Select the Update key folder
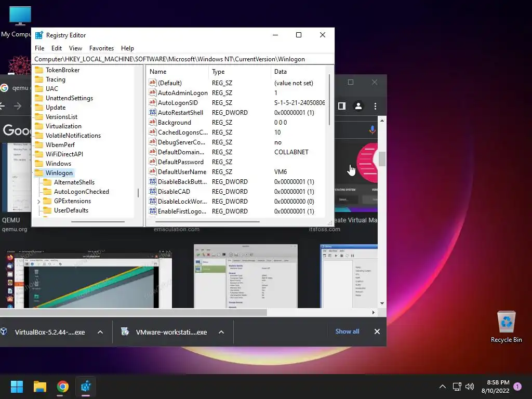This screenshot has height=399, width=532. (55, 107)
